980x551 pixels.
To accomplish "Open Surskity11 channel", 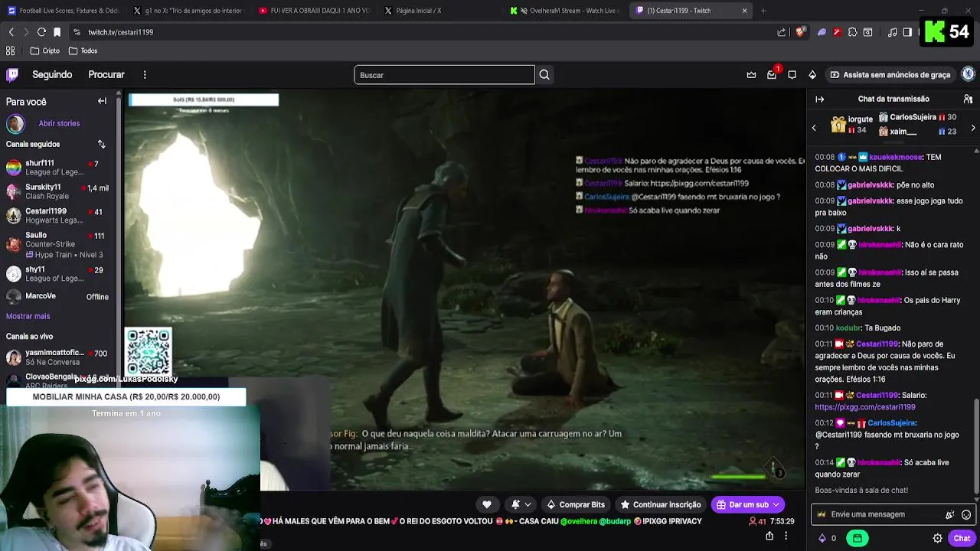I will (x=57, y=191).
